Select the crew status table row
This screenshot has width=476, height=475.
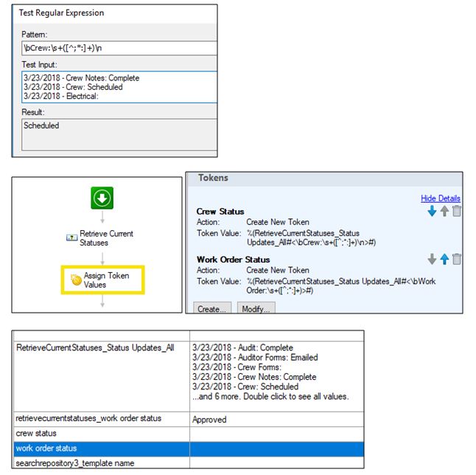[101, 433]
